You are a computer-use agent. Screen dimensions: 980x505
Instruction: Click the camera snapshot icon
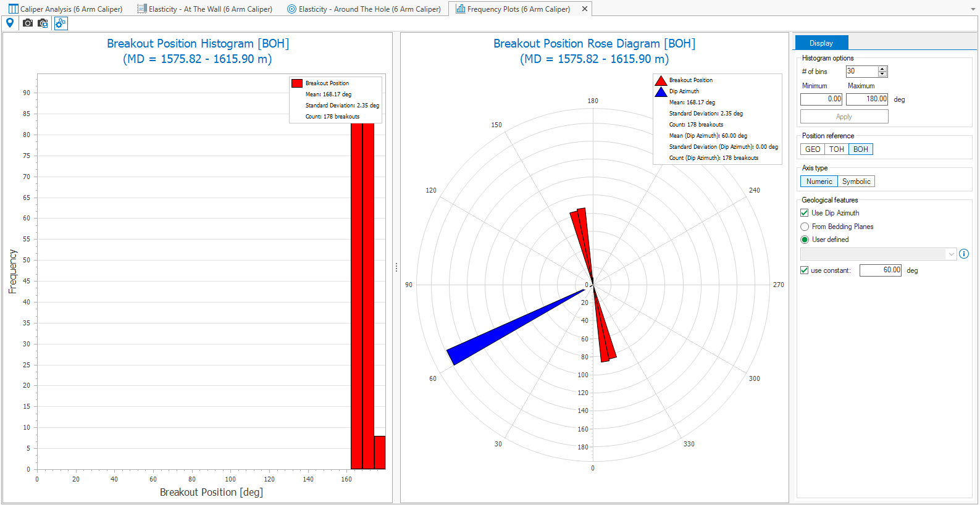tap(28, 23)
